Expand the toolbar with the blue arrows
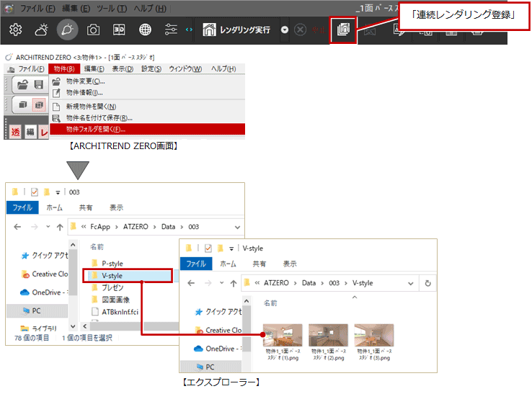The height and width of the screenshot is (394, 532). coord(189,30)
